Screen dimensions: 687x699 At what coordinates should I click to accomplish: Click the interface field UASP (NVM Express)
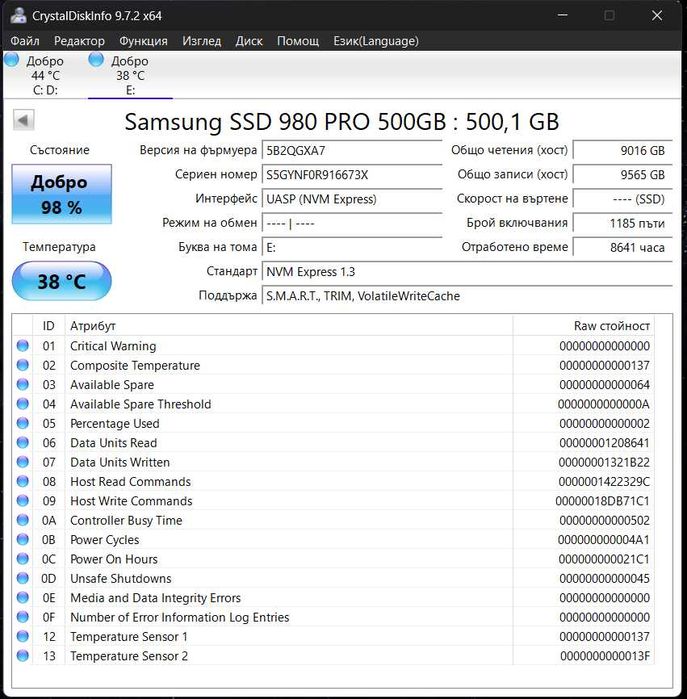click(352, 199)
